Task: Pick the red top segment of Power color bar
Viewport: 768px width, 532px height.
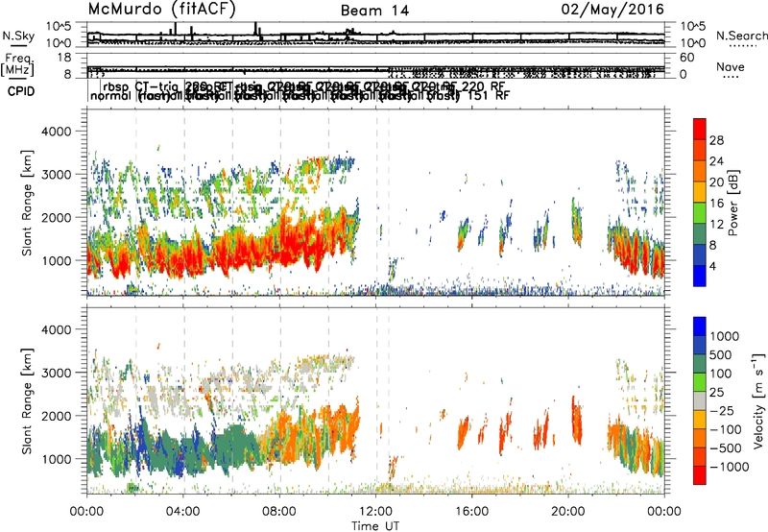Action: click(700, 130)
